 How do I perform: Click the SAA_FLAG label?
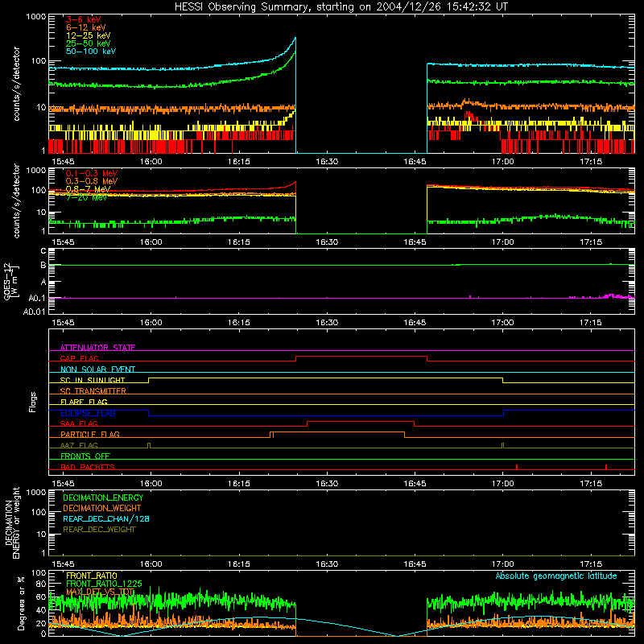click(79, 423)
